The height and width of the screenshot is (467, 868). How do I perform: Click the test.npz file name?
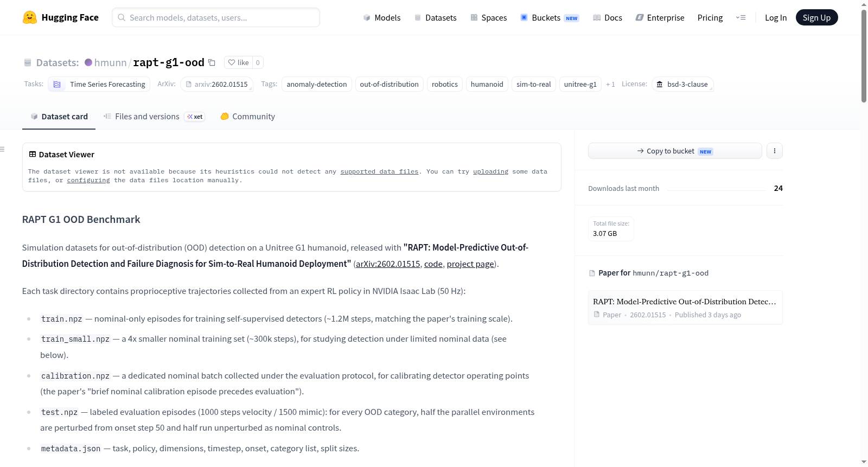click(x=60, y=412)
